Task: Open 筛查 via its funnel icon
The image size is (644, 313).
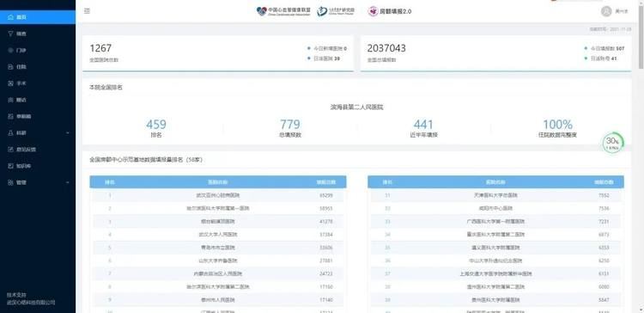Action: [10, 34]
